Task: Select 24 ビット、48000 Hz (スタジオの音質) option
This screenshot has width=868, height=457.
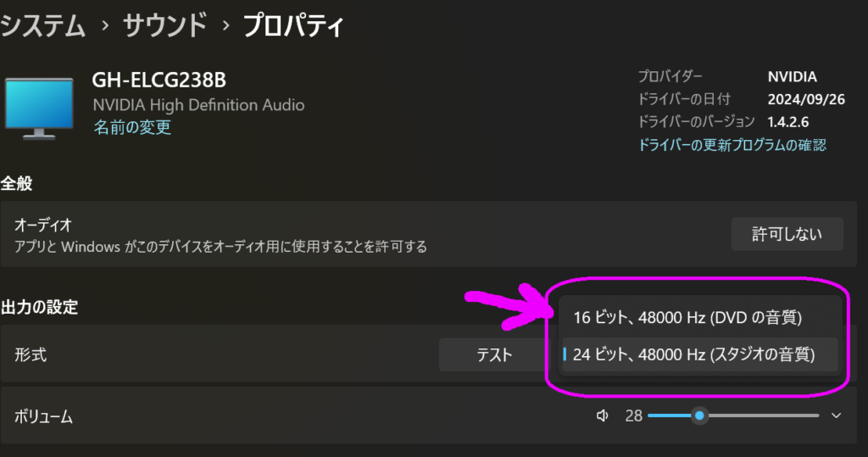Action: click(x=699, y=354)
